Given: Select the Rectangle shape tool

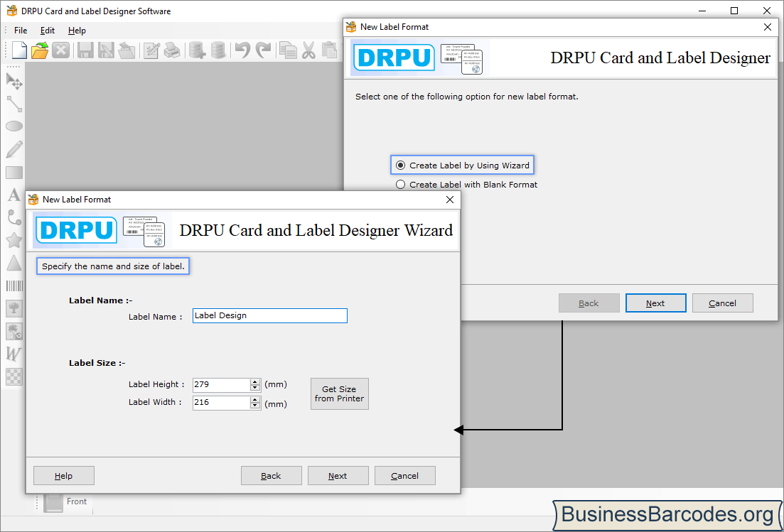Looking at the screenshot, I should 14,173.
